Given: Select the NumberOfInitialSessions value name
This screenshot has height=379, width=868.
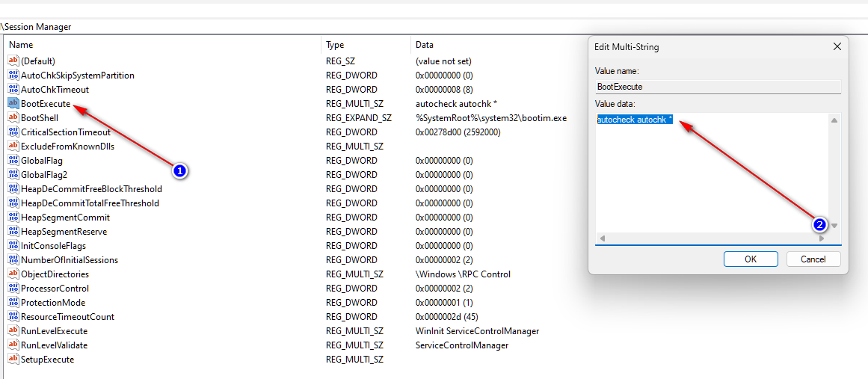Looking at the screenshot, I should 70,259.
